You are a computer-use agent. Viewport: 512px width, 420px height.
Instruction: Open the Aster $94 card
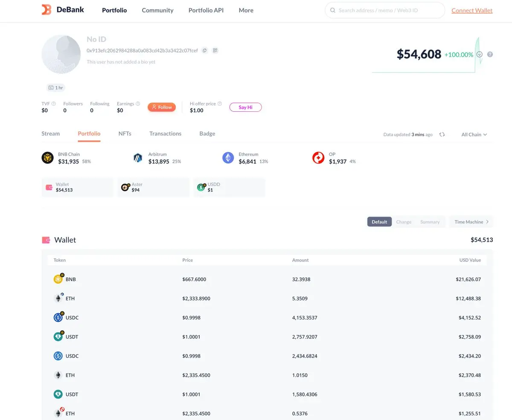coord(153,187)
